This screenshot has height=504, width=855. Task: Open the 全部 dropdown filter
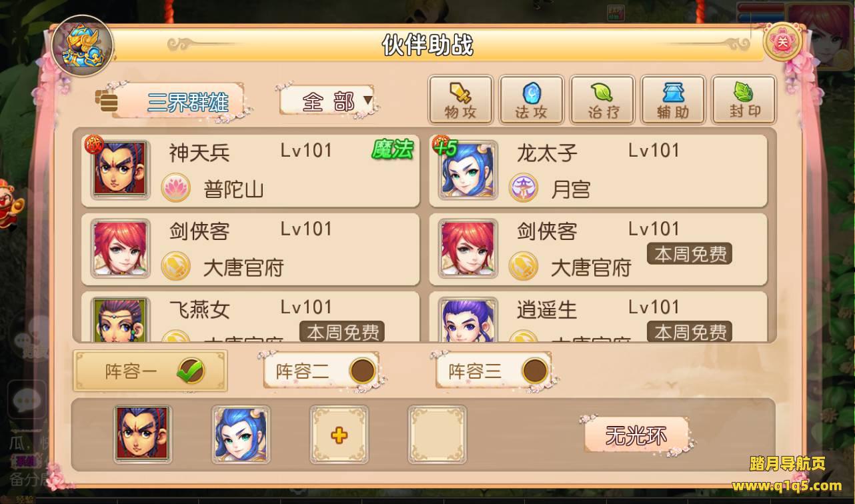click(327, 101)
